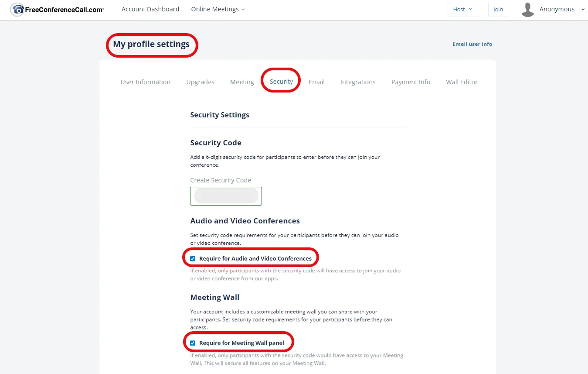588x374 pixels.
Task: Go to Account Dashboard
Action: [x=150, y=9]
